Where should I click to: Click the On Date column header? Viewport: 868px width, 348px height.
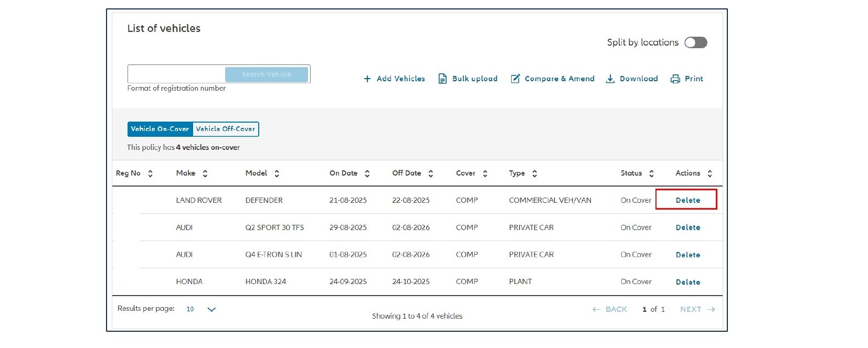[343, 173]
